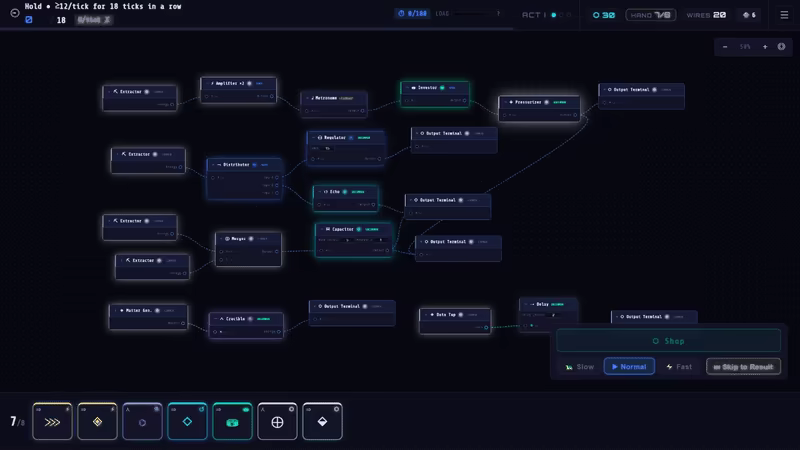
Task: Open the hamburger menu
Action: tap(784, 15)
